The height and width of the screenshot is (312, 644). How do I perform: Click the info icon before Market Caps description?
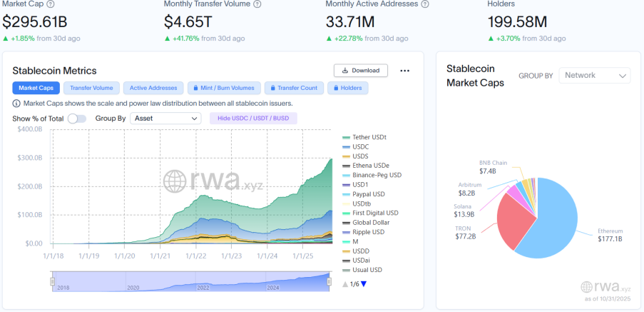coord(16,104)
